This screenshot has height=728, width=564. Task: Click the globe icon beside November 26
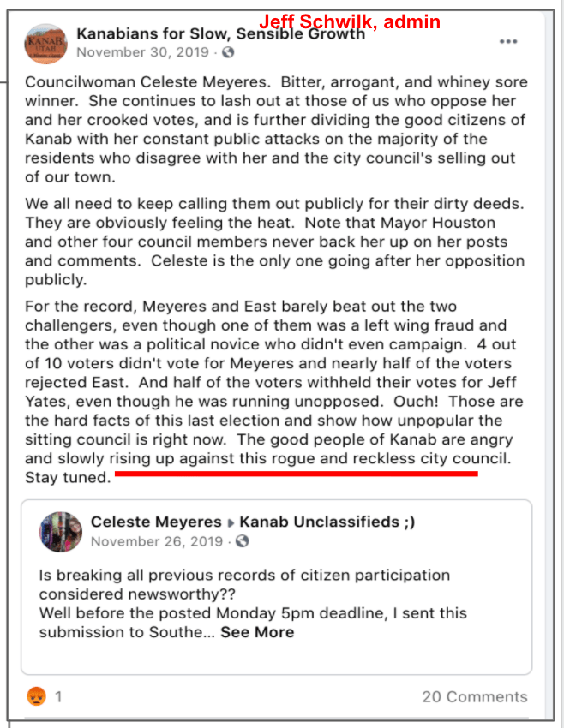coord(243,541)
